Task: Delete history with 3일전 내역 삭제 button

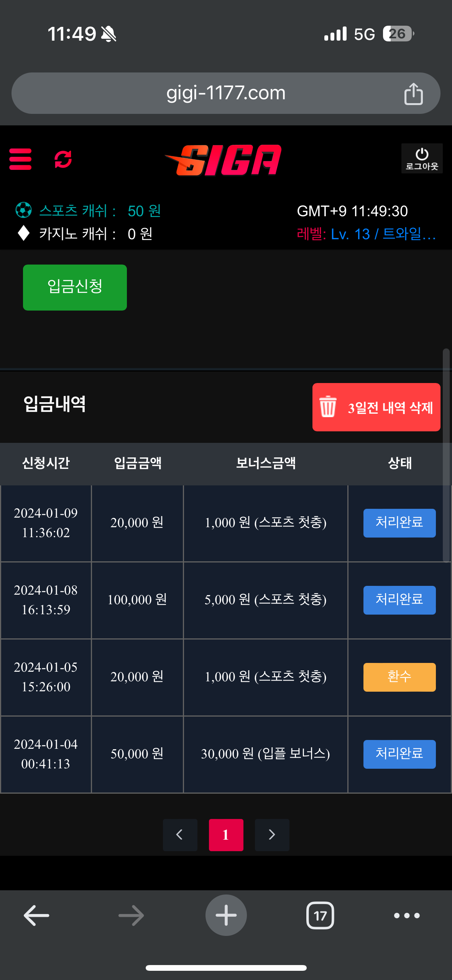Action: point(376,407)
